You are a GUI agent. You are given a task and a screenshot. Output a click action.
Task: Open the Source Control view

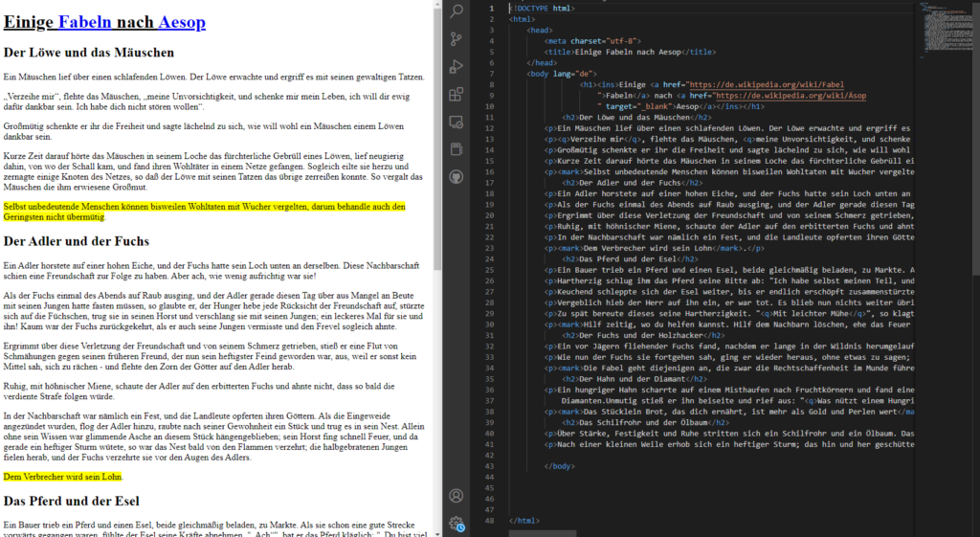click(457, 39)
